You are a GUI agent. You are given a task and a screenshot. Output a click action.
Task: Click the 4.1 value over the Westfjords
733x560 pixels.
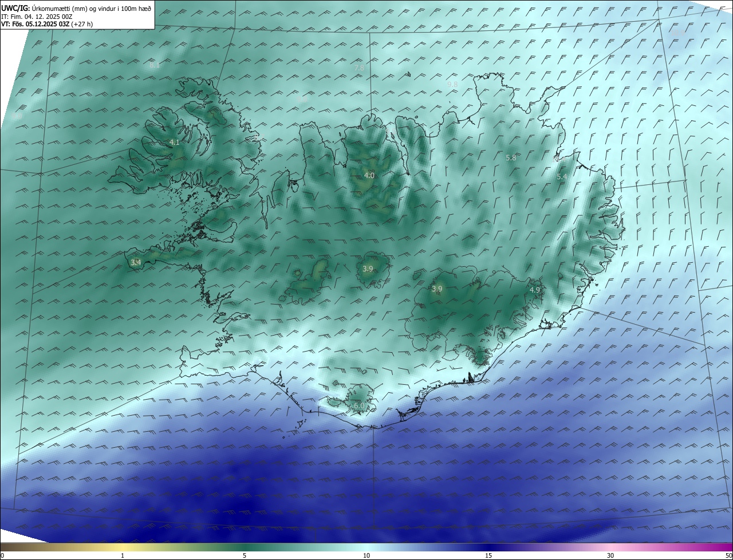[x=175, y=142]
